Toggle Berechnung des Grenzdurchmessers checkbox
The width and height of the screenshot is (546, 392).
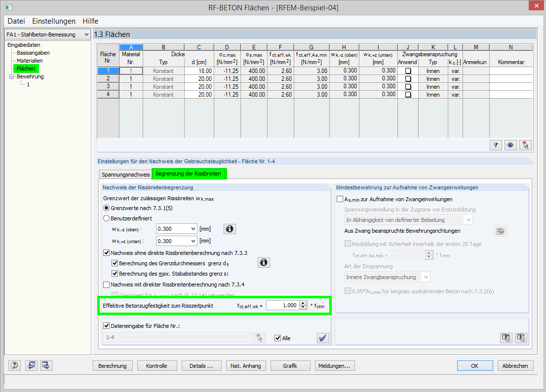[x=115, y=263]
